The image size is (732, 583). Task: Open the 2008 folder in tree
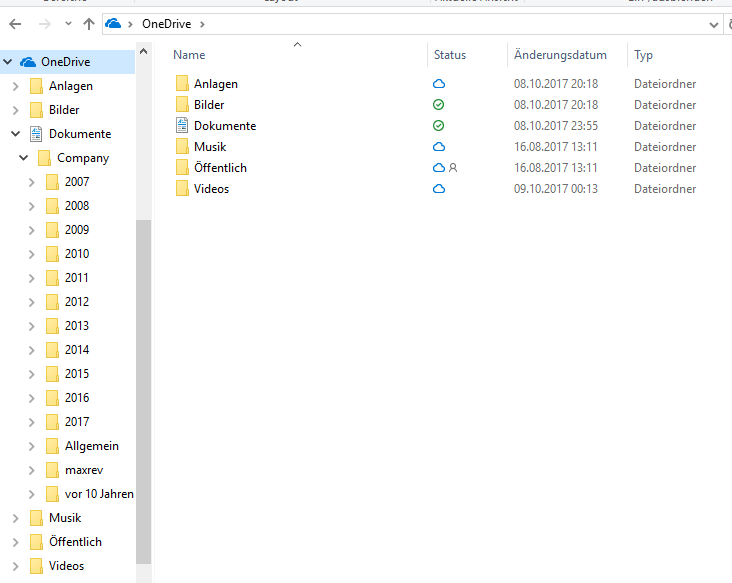[77, 206]
